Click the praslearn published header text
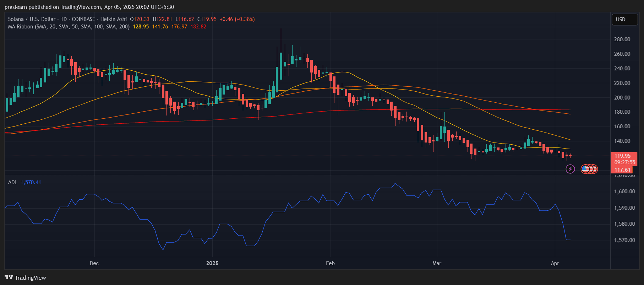This screenshot has width=644, height=285. [x=89, y=7]
